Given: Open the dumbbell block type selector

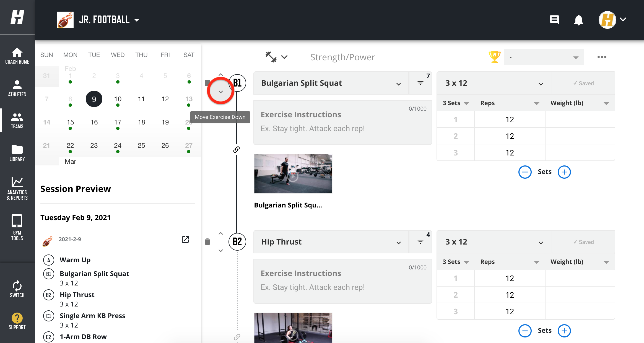Looking at the screenshot, I should tap(277, 57).
